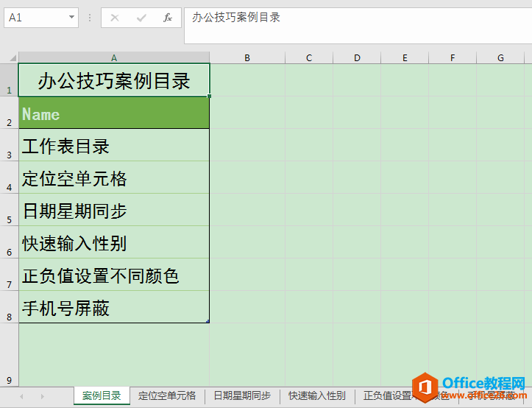532x408 pixels.
Task: Open the Name Box dropdown arrow
Action: [x=71, y=17]
